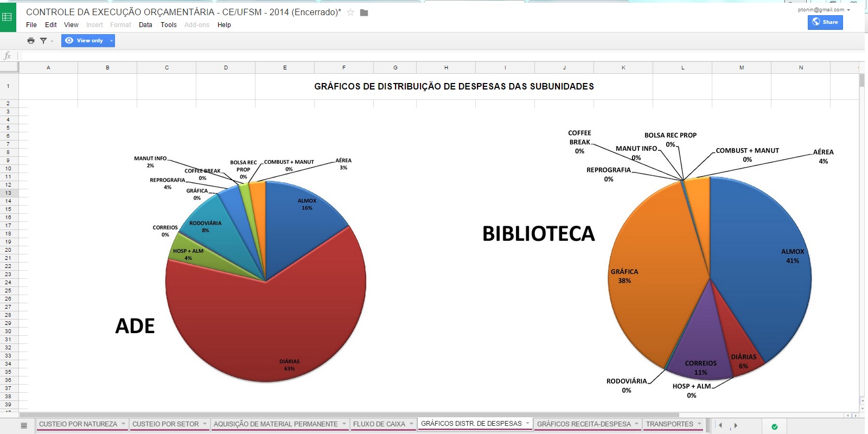Open AQUISIÇÃO DE MATERIAL PERMANENTE tab arrow
The image size is (868, 434).
click(x=344, y=424)
